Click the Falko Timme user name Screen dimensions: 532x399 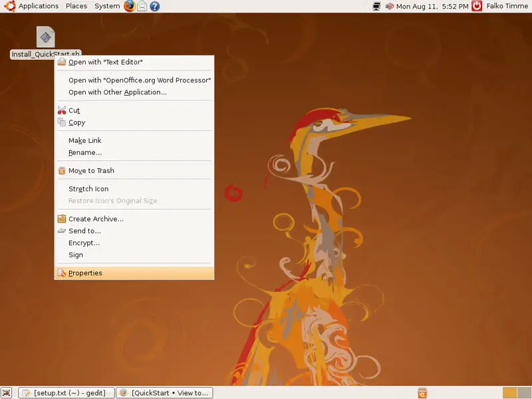[x=507, y=6]
